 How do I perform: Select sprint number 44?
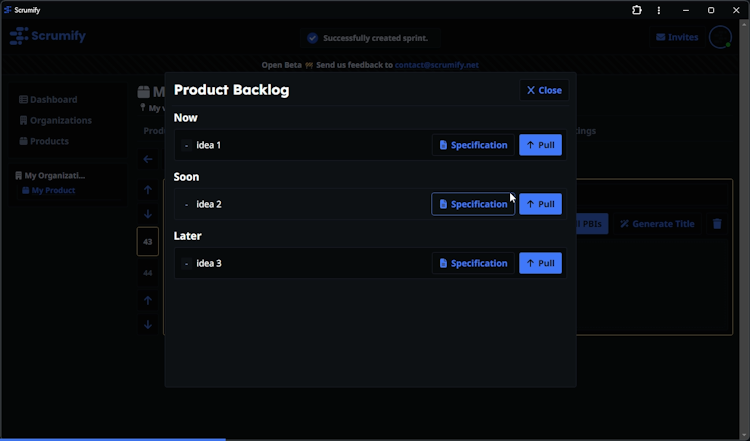click(148, 272)
